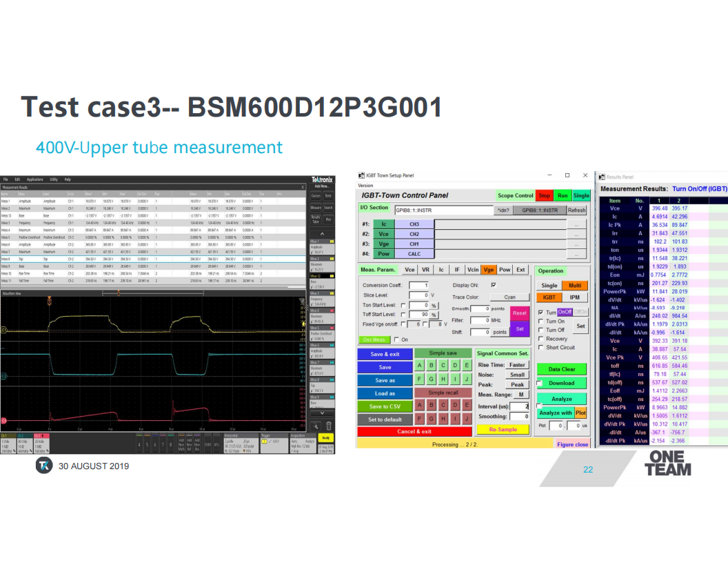
Task: Change Peak selector in Signal Common Set
Action: 517,384
